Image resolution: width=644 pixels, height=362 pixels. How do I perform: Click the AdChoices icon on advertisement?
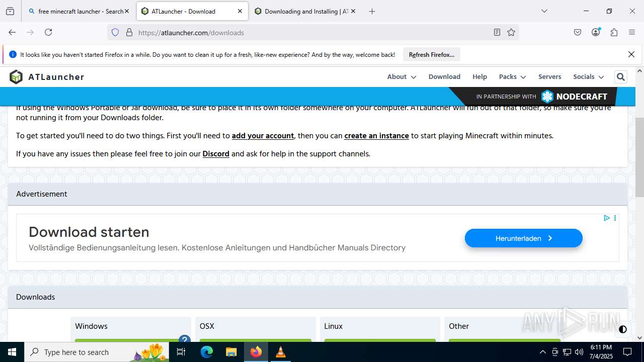click(x=607, y=218)
